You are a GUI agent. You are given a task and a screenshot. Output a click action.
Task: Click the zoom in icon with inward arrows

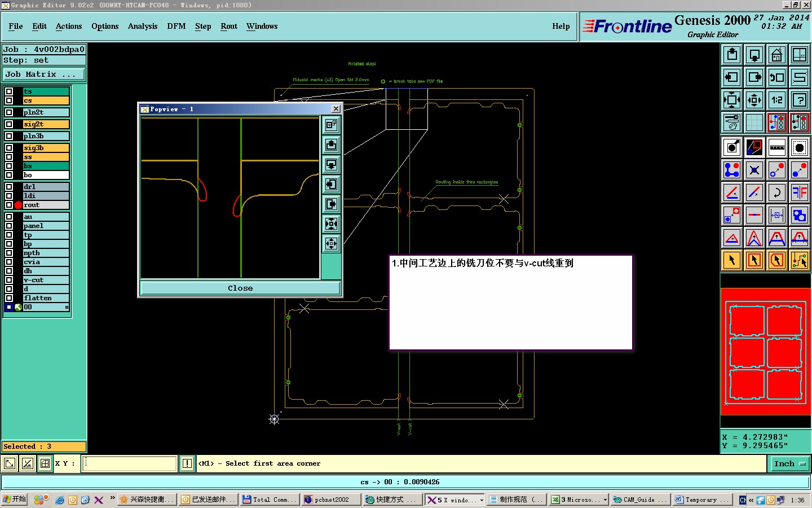732,100
